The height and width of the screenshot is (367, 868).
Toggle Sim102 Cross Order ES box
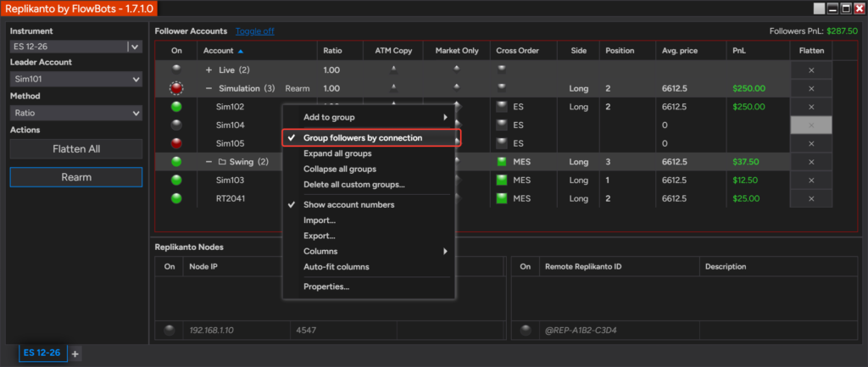(x=502, y=106)
